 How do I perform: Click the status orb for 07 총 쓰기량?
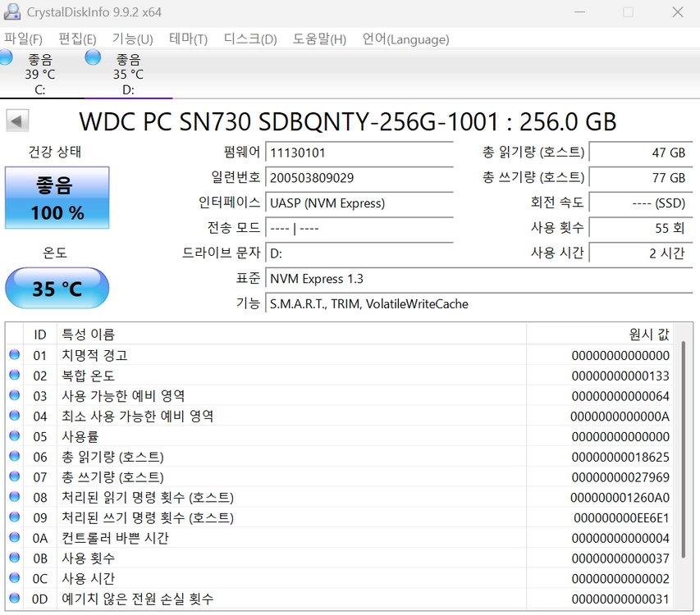point(14,476)
